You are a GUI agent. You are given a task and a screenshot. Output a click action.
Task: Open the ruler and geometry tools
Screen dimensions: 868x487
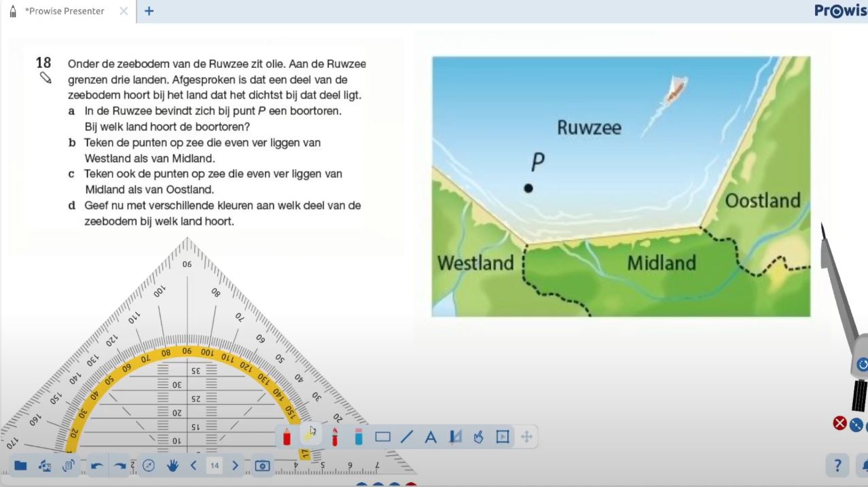pyautogui.click(x=454, y=437)
